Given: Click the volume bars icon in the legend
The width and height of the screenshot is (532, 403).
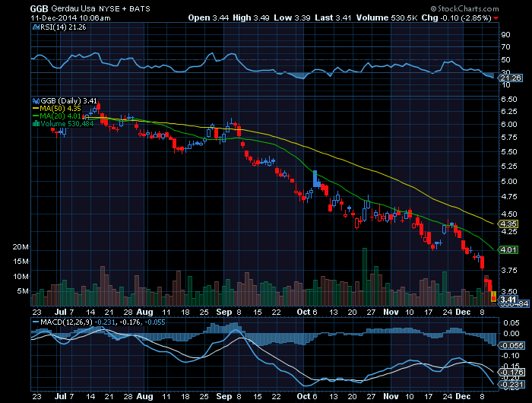Looking at the screenshot, I should (36, 124).
